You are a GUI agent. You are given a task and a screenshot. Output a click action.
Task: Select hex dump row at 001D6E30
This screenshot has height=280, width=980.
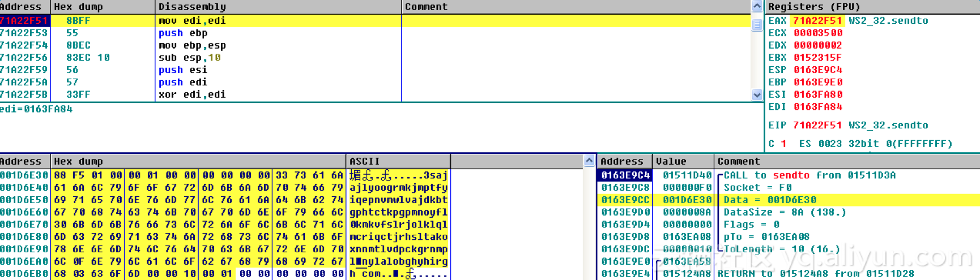tap(24, 175)
